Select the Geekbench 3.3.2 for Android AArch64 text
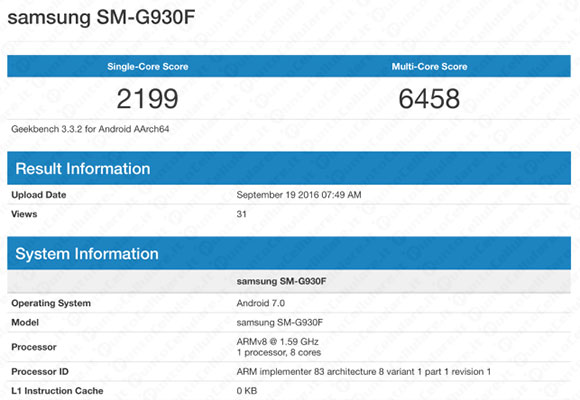The image size is (580, 400). [90, 129]
